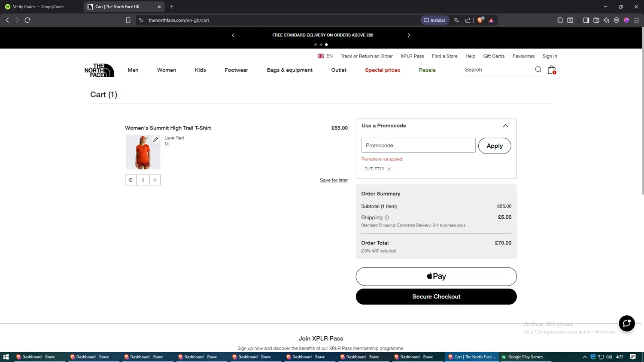Open the Help link
Screen dimensions: 644x362
470,56
